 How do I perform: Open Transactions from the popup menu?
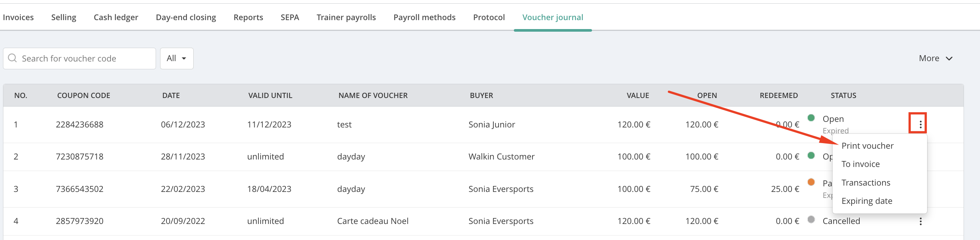click(x=865, y=183)
